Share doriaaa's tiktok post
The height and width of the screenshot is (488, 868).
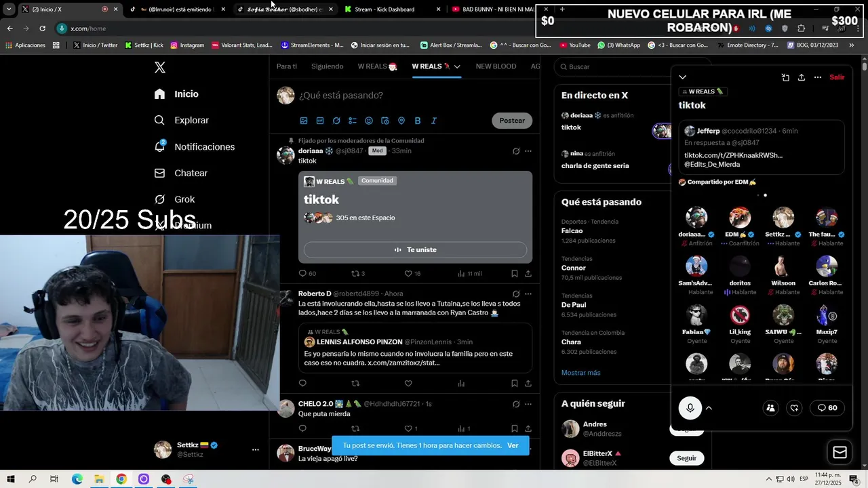(x=528, y=274)
